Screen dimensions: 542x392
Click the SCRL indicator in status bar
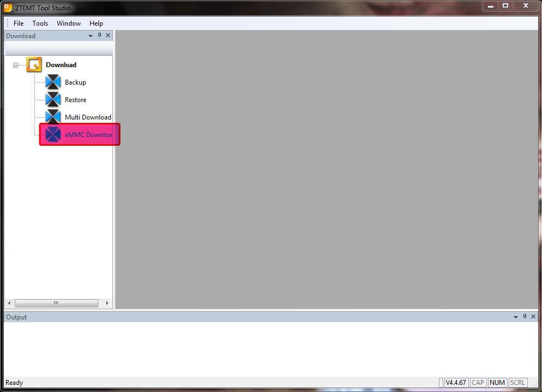click(517, 382)
